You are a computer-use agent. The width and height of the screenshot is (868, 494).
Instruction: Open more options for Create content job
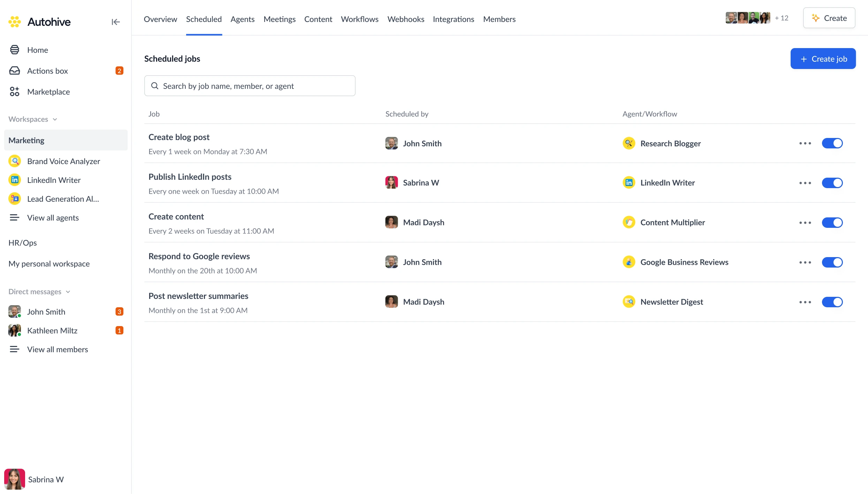click(805, 223)
